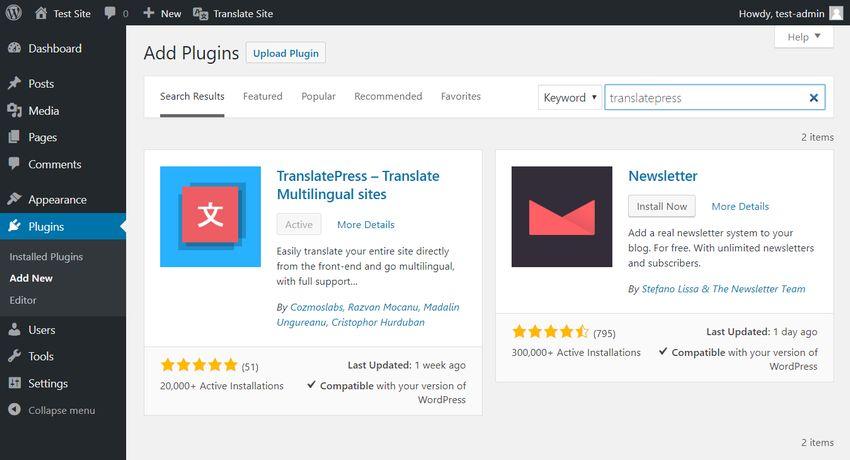Screen dimensions: 850x460
Task: Expand the Help panel
Action: pyautogui.click(x=804, y=37)
